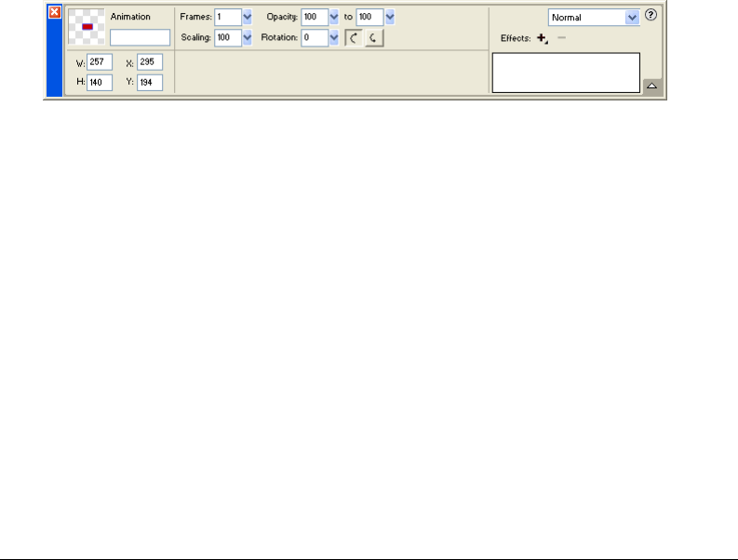Close the Properties panel with red X
This screenshot has width=738, height=560.
[55, 12]
